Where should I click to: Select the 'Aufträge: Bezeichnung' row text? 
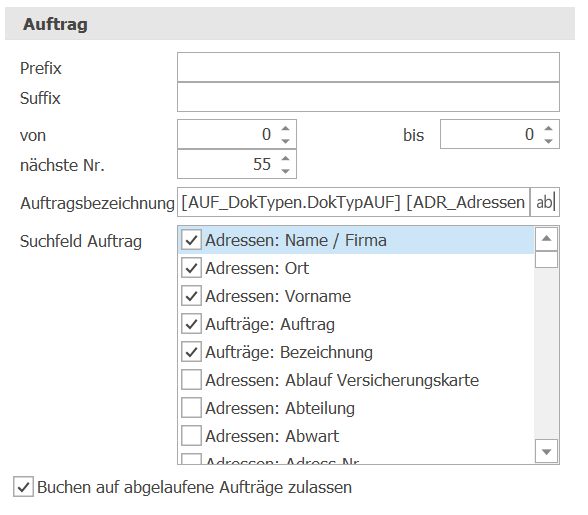(x=289, y=352)
